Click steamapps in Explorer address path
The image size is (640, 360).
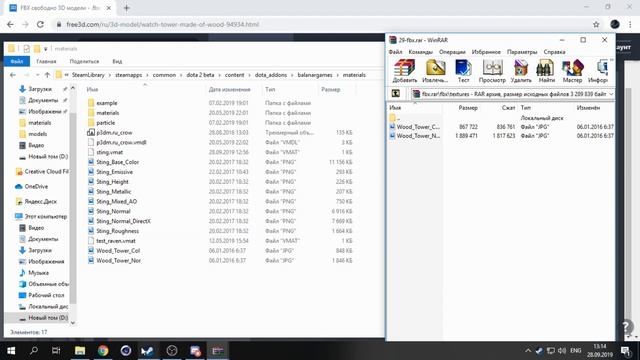point(128,75)
